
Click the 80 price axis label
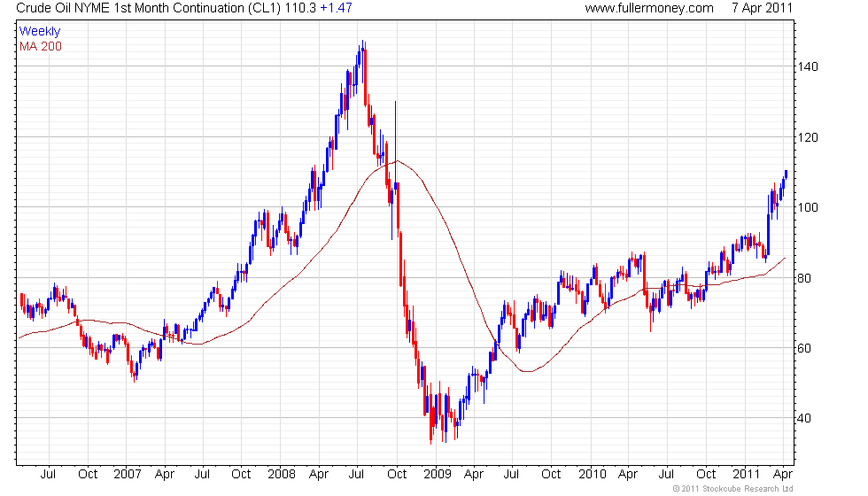click(804, 278)
